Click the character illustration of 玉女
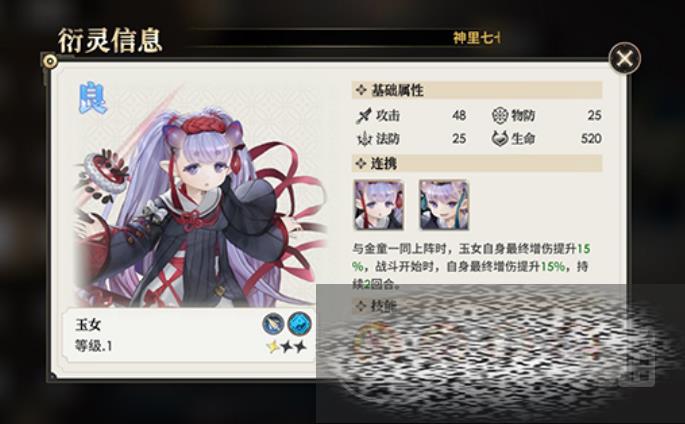Image resolution: width=685 pixels, height=424 pixels. (x=199, y=205)
